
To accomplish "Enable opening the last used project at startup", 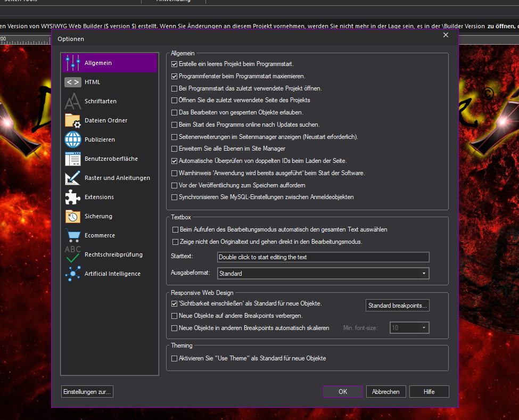I will coord(174,89).
